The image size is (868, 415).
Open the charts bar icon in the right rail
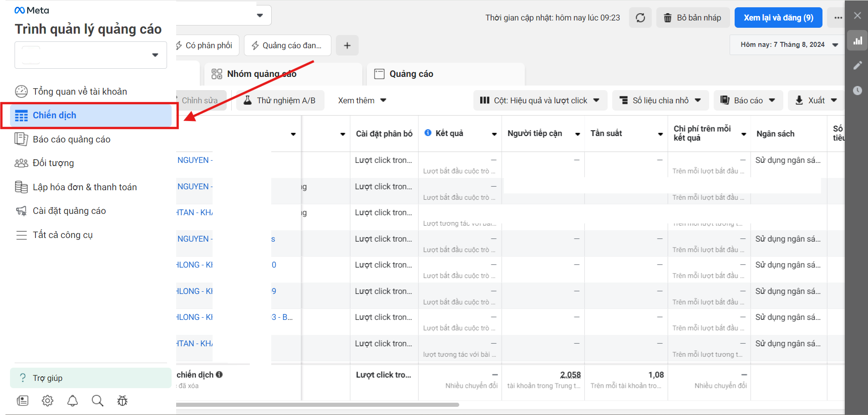(x=858, y=40)
